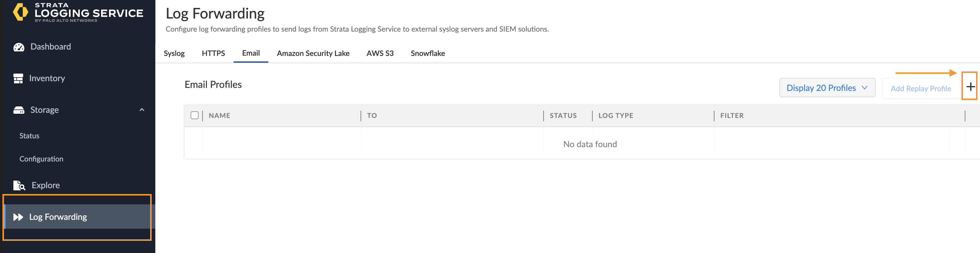Click the Storage cloud icon in sidebar

[18, 110]
